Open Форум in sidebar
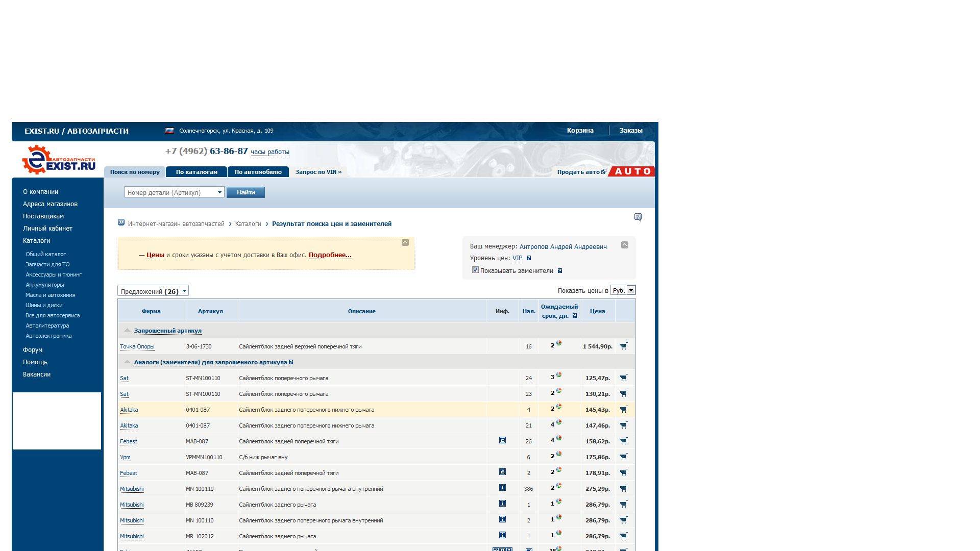 [33, 350]
